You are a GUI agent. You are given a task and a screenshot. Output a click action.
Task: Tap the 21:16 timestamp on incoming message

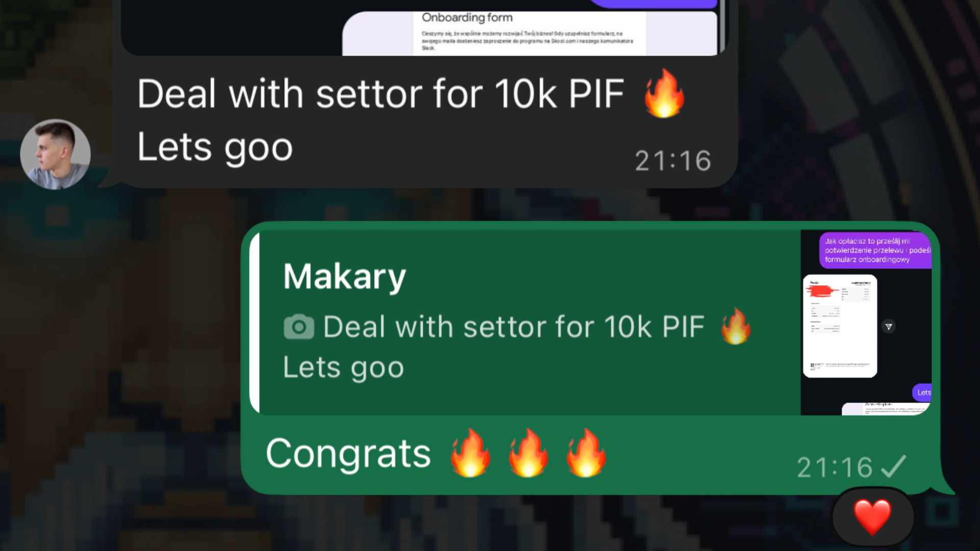click(x=673, y=161)
